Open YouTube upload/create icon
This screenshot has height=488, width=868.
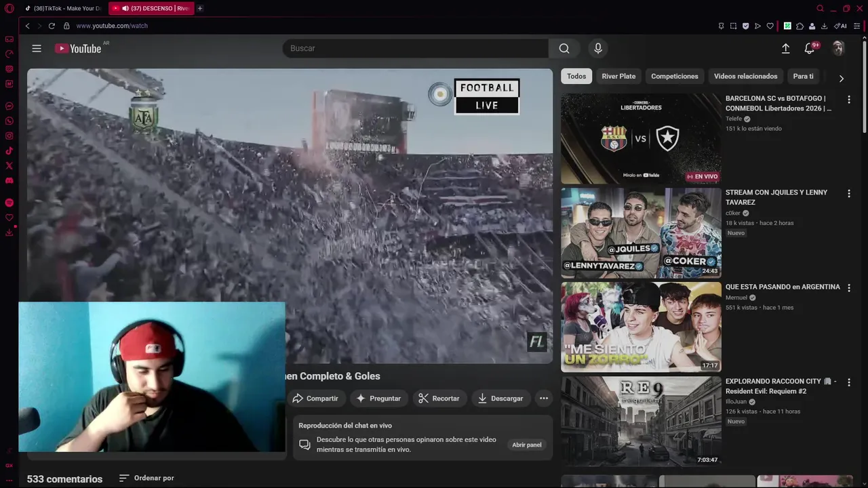pyautogui.click(x=785, y=48)
